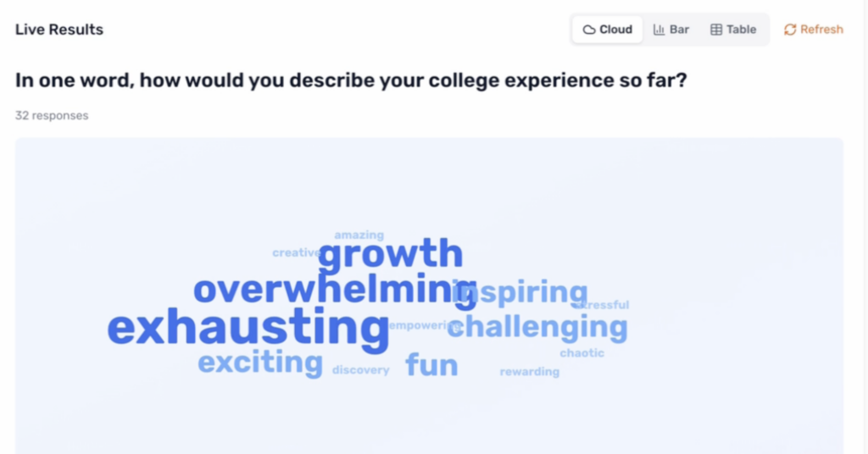Select the word 'overwhelming' in the cloud

pyautogui.click(x=322, y=290)
